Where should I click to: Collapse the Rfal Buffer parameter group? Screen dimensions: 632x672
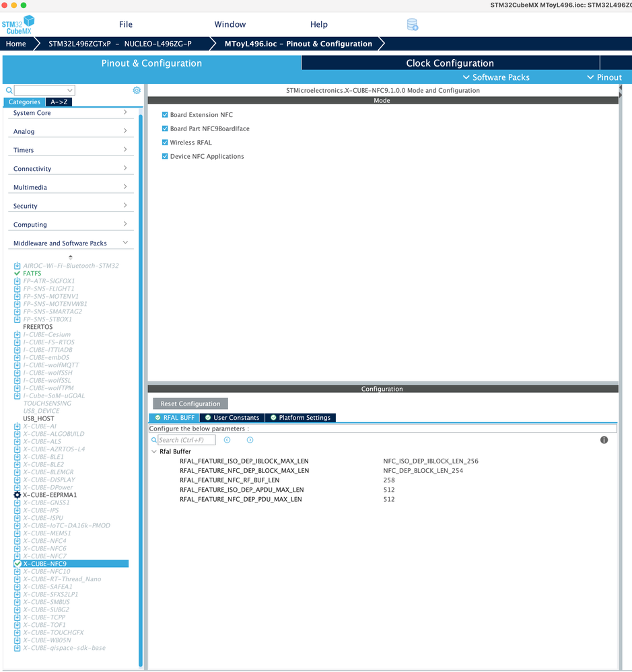click(154, 452)
